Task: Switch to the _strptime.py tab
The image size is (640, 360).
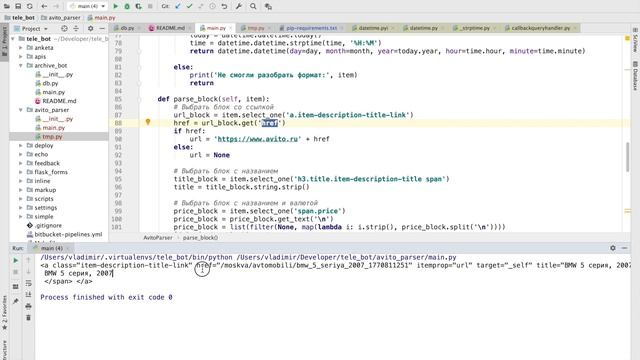Action: pos(474,28)
